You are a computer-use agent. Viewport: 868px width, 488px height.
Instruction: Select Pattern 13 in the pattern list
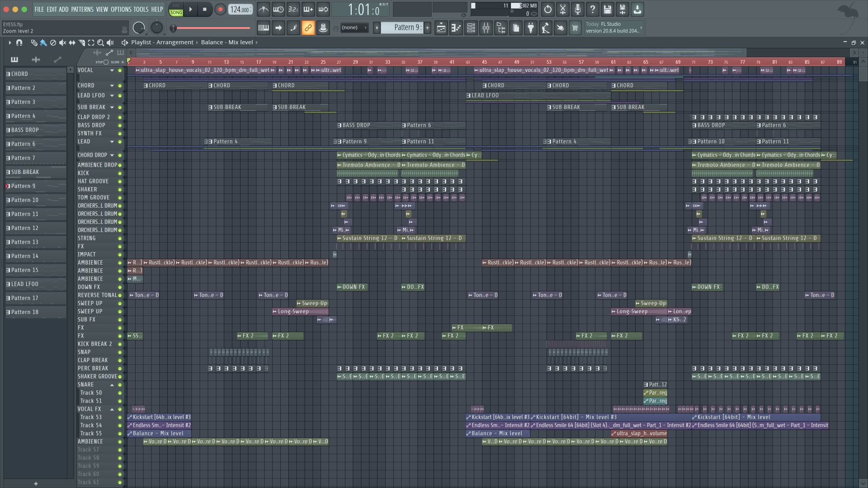coord(36,243)
